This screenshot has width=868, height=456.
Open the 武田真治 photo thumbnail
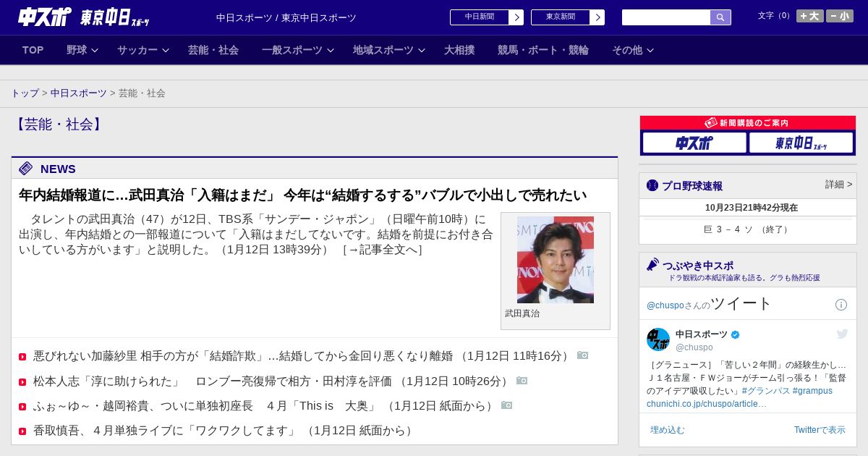pos(556,260)
